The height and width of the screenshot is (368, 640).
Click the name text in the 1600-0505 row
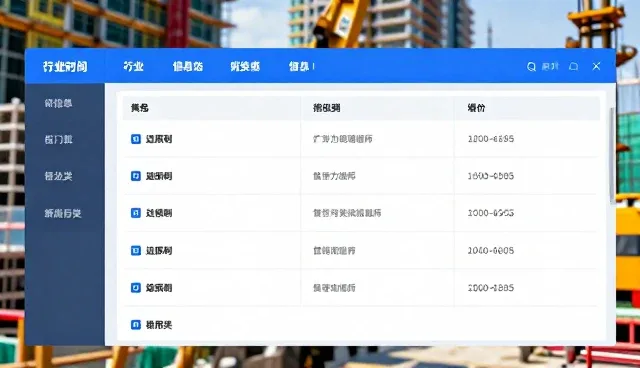coord(159,176)
